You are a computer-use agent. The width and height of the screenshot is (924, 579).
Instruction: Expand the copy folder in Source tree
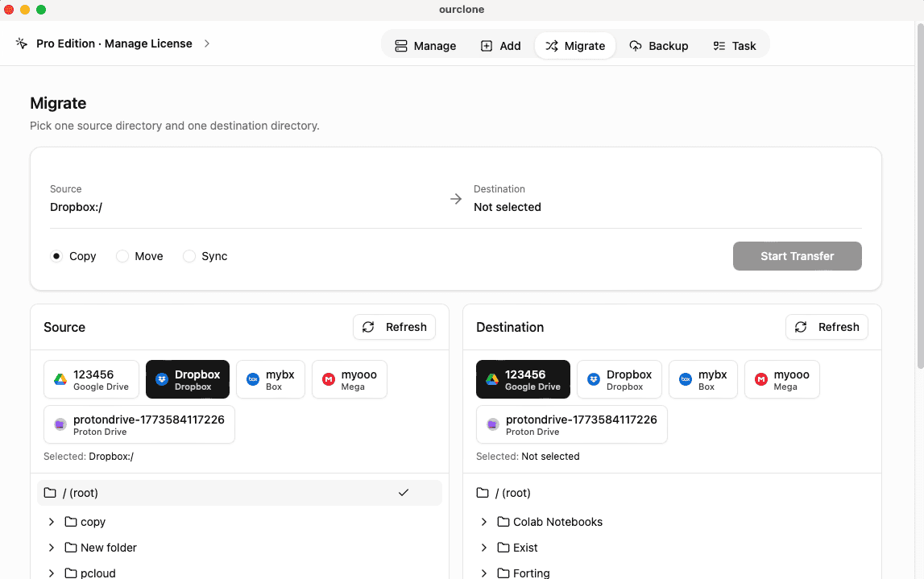coord(52,522)
